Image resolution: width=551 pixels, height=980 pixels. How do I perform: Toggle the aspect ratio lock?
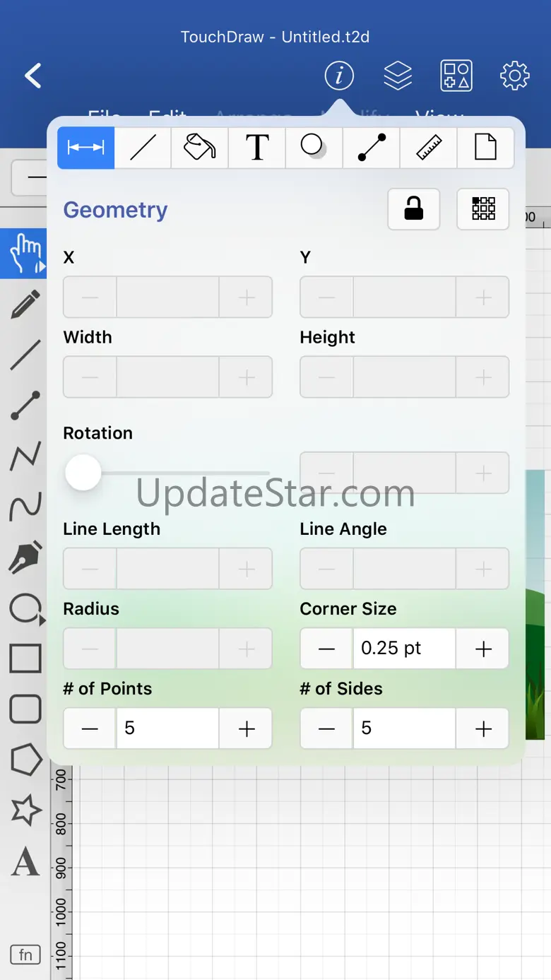[414, 209]
